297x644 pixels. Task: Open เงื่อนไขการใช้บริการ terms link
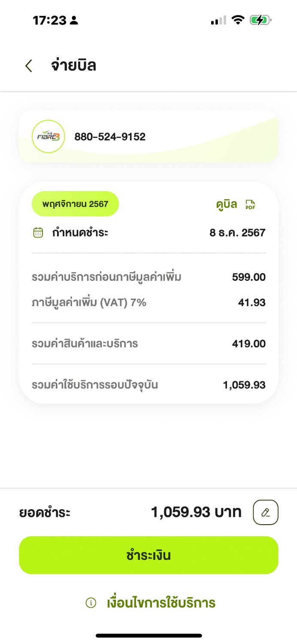tap(161, 603)
